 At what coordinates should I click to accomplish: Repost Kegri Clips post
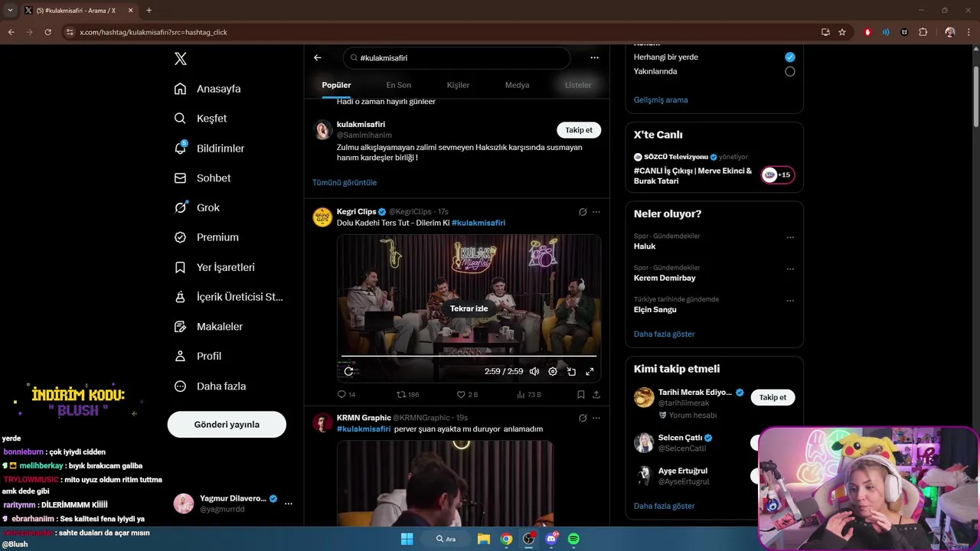click(x=407, y=395)
